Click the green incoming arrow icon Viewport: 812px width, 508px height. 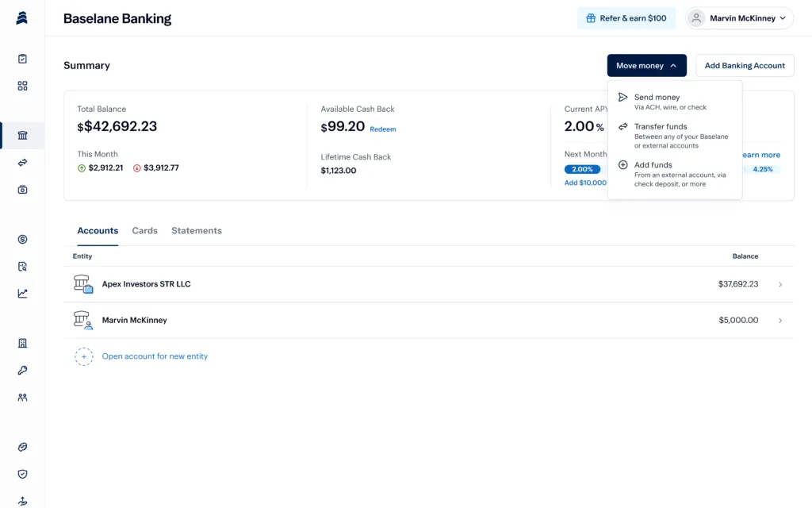tap(82, 168)
